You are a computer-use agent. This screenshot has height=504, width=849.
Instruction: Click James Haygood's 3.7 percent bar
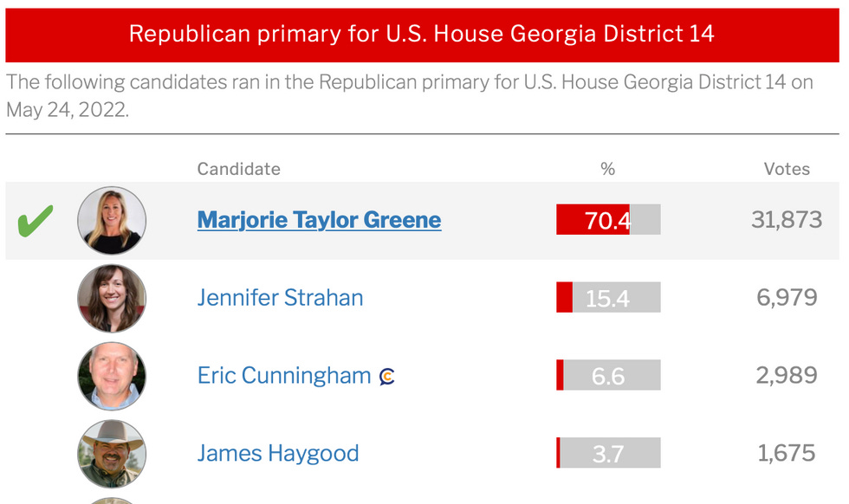[x=608, y=453]
